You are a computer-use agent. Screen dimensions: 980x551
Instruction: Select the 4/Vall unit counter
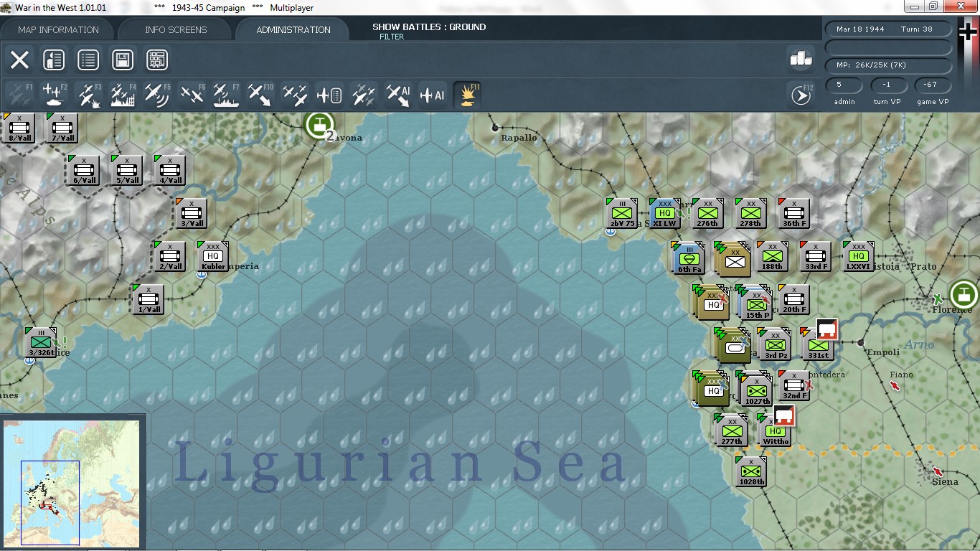(170, 171)
